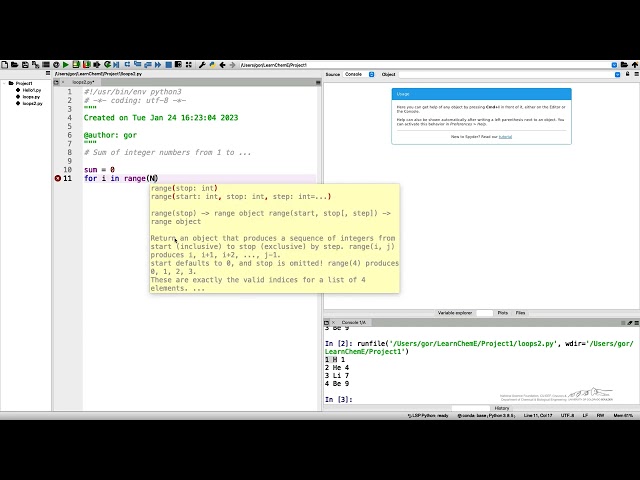The height and width of the screenshot is (480, 640).
Task: Toggle the breakpoint marker on line 11
Action: tap(58, 178)
